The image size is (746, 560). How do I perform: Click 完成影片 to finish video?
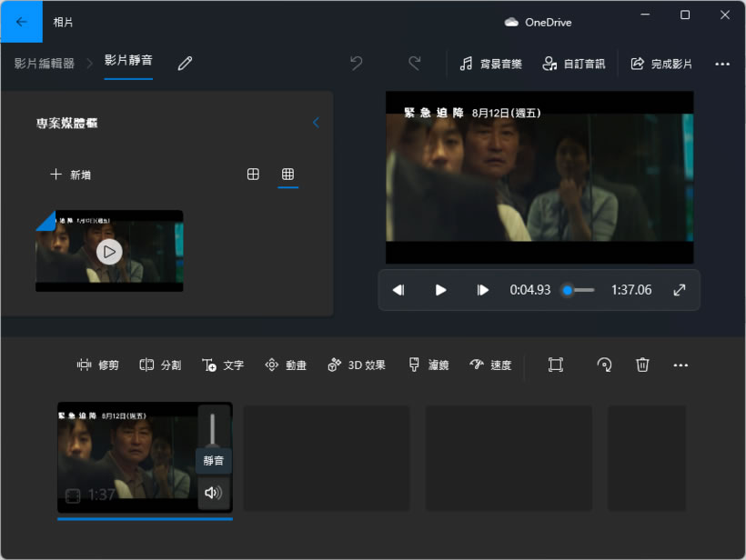[661, 64]
